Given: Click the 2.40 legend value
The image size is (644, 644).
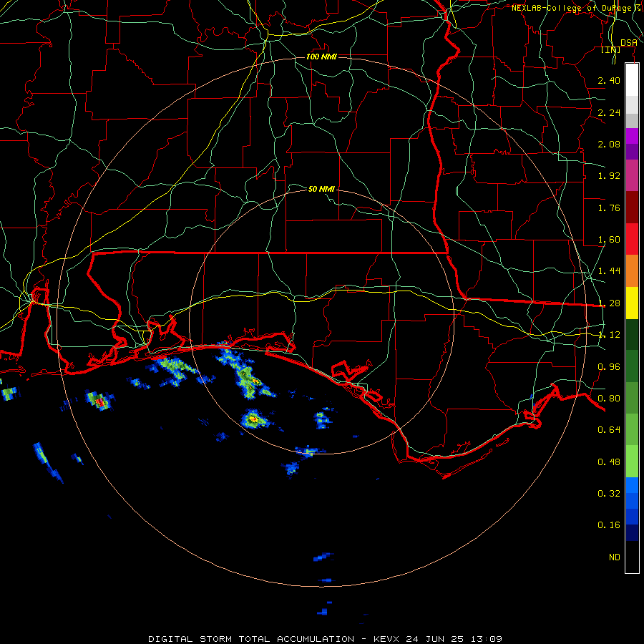Looking at the screenshot, I should tap(609, 80).
